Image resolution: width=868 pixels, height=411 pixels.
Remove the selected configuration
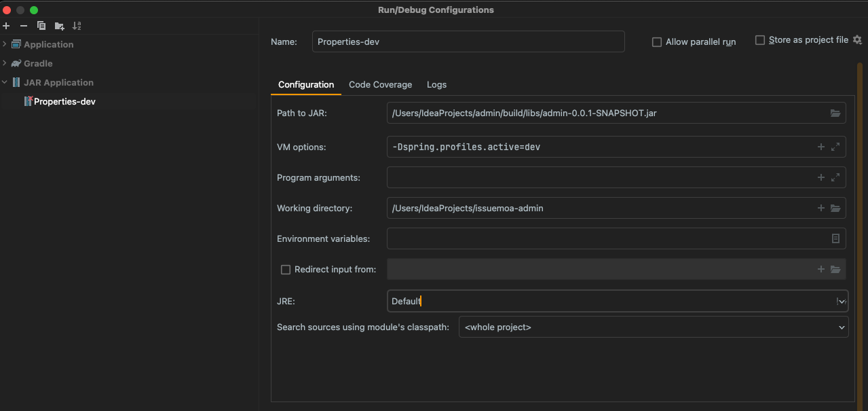[22, 26]
